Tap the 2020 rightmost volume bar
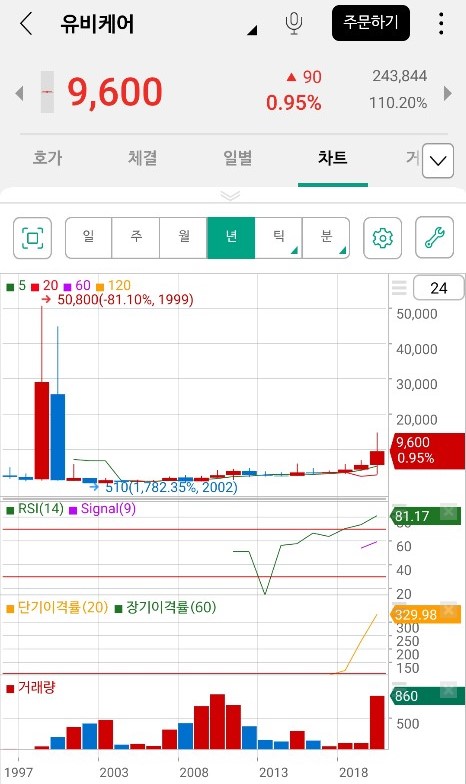Image resolution: width=466 pixels, height=784 pixels. pyautogui.click(x=377, y=722)
